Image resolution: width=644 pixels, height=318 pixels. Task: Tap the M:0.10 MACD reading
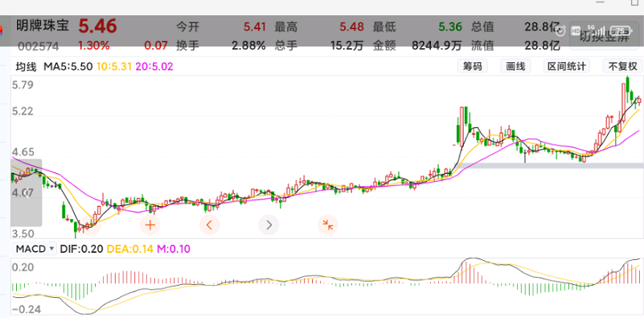(174, 249)
